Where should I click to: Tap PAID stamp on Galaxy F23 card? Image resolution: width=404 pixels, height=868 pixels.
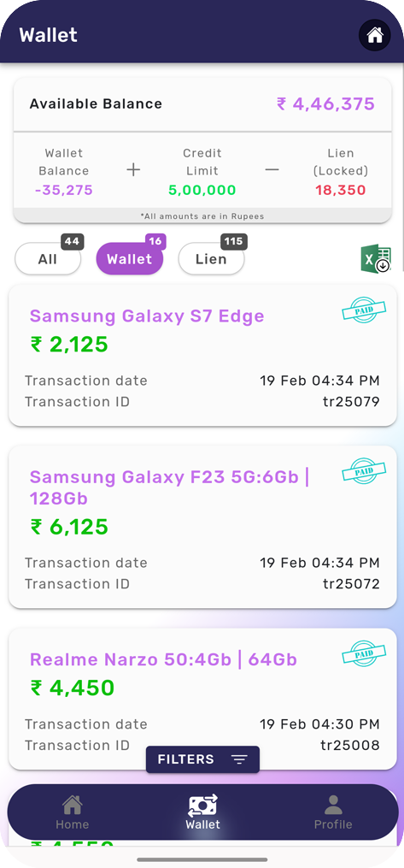[364, 471]
